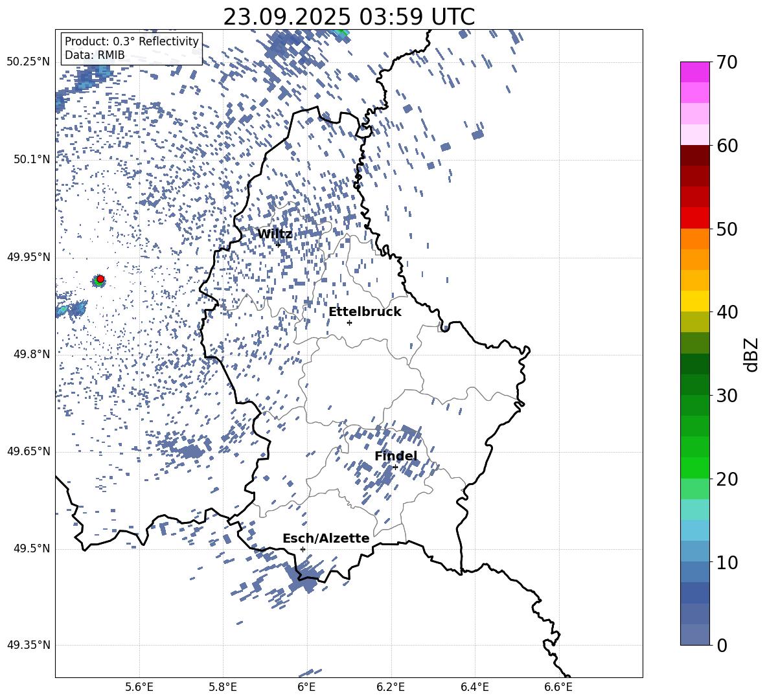Click the Findel location label
Image resolution: width=767 pixels, height=700 pixels.
396,456
